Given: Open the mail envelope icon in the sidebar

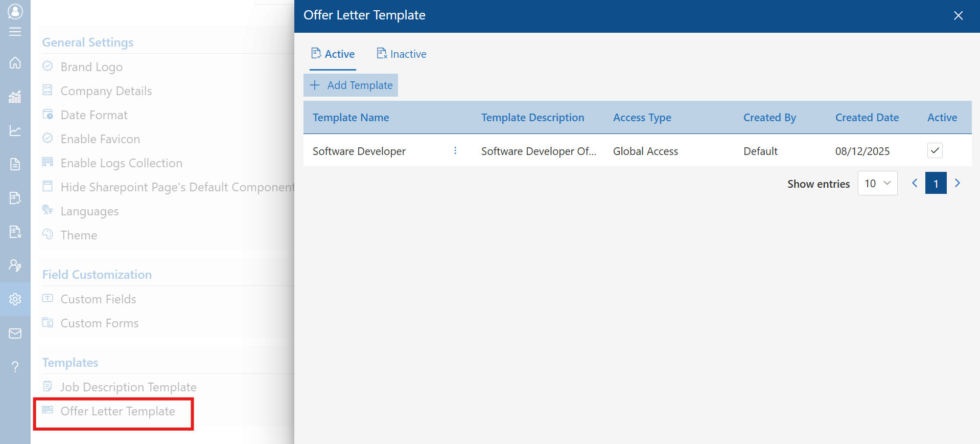Looking at the screenshot, I should [x=15, y=334].
